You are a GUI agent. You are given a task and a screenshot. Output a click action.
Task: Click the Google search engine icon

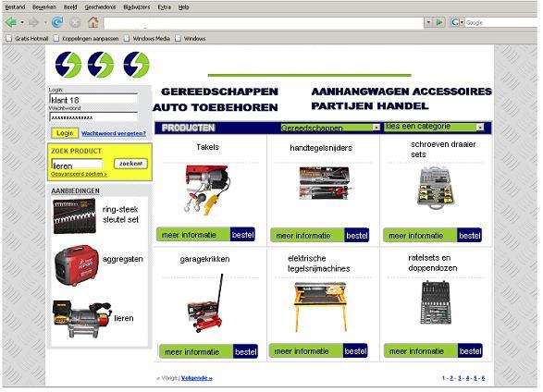(x=455, y=22)
